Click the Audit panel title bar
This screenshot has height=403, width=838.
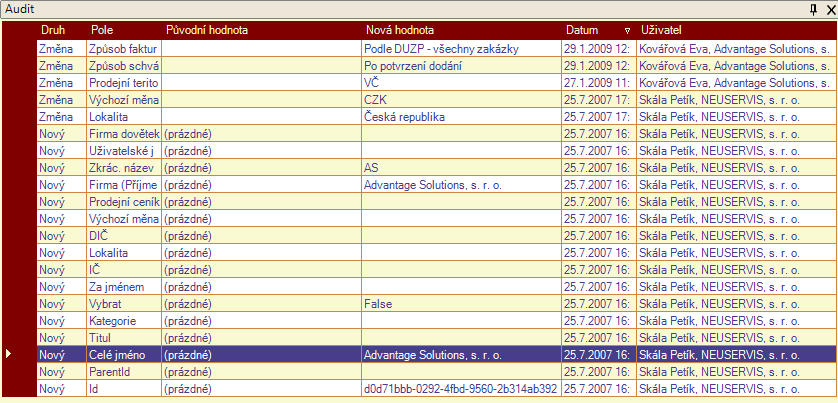(x=400, y=8)
